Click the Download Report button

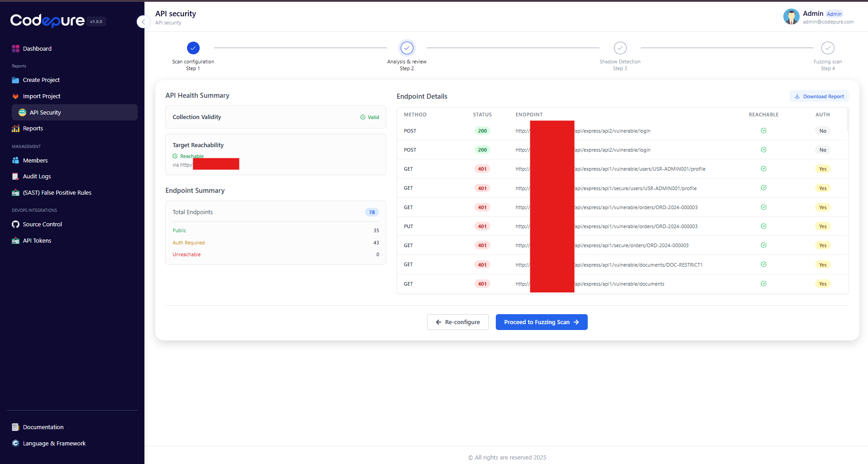[x=819, y=96]
